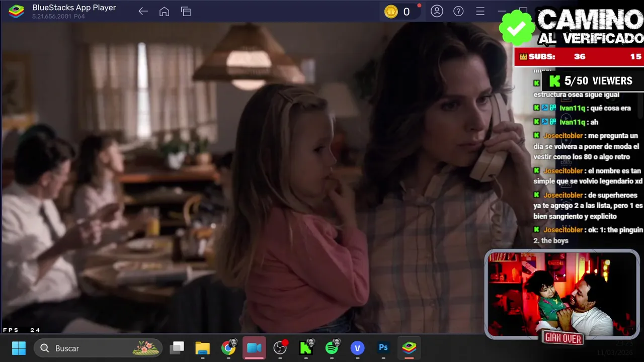This screenshot has height=362, width=644.
Task: Click the webcam feed labeled GIAN OVER
Action: tap(562, 294)
